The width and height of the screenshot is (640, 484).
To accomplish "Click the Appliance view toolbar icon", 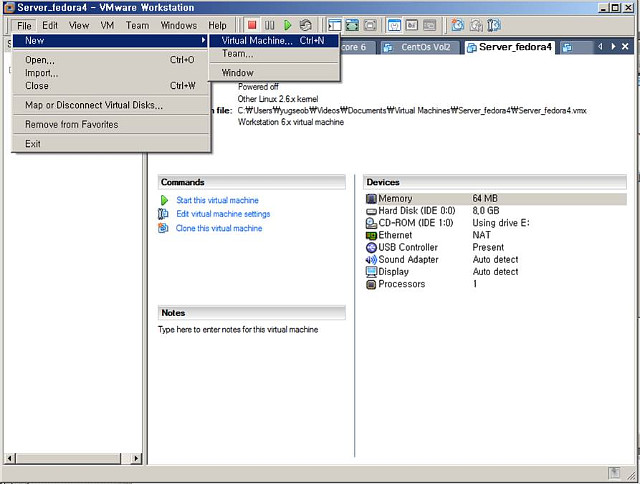I will pyautogui.click(x=412, y=25).
